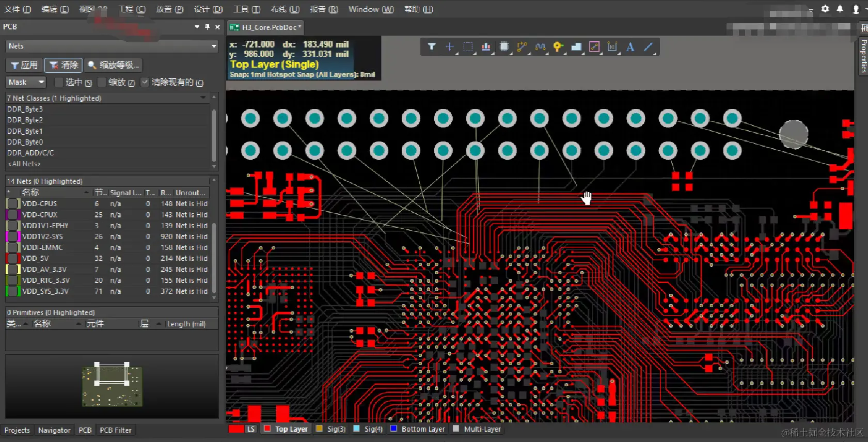This screenshot has width=868, height=442.
Task: Toggle the VDD_5V net color checkbox
Action: coord(13,258)
